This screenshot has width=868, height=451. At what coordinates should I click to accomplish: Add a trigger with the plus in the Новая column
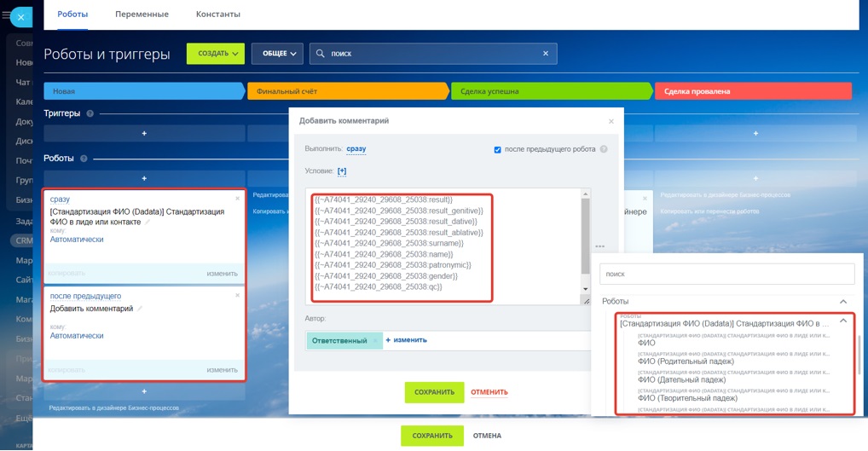point(144,133)
